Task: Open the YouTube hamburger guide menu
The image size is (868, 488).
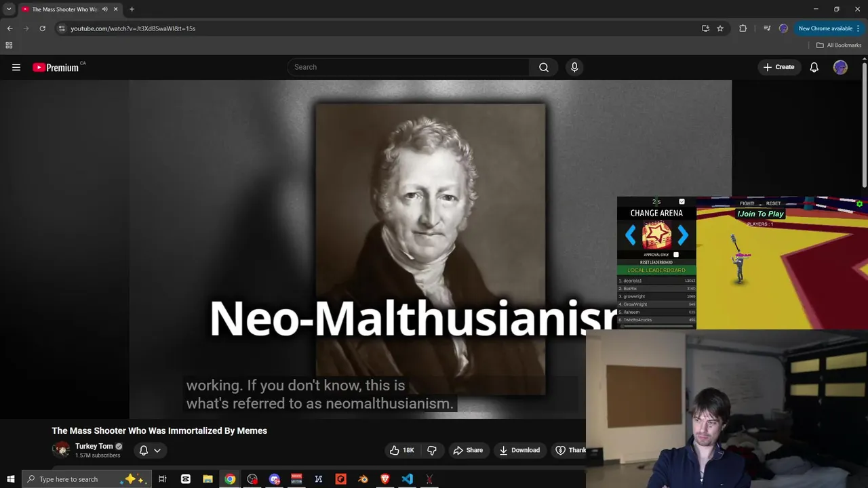Action: click(16, 67)
